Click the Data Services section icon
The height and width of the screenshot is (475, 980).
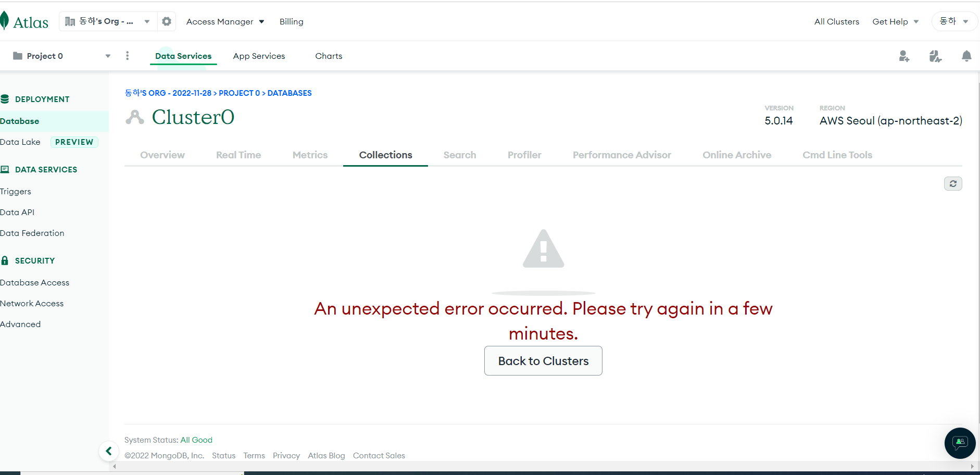5,169
